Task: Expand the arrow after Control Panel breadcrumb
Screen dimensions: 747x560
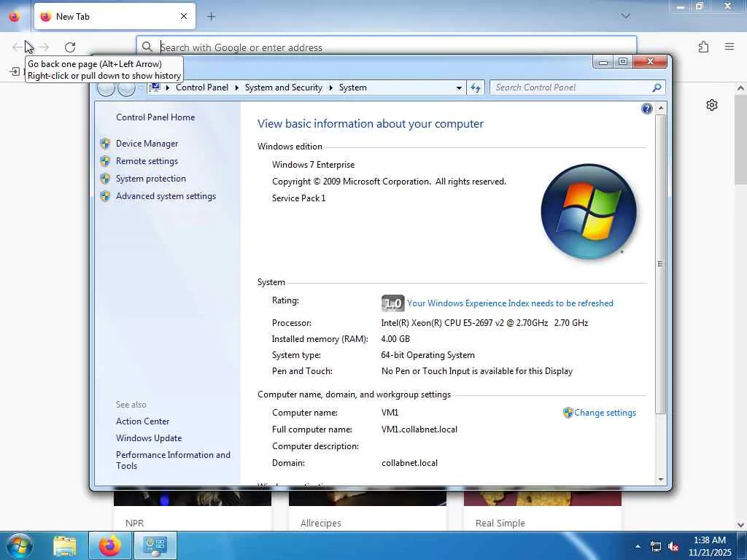Action: 237,87
